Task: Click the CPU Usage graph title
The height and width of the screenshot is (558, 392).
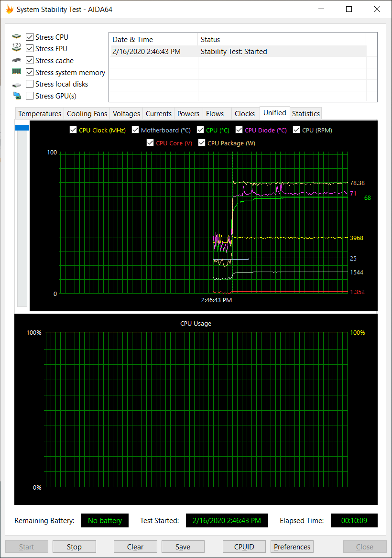Action: coord(196,324)
